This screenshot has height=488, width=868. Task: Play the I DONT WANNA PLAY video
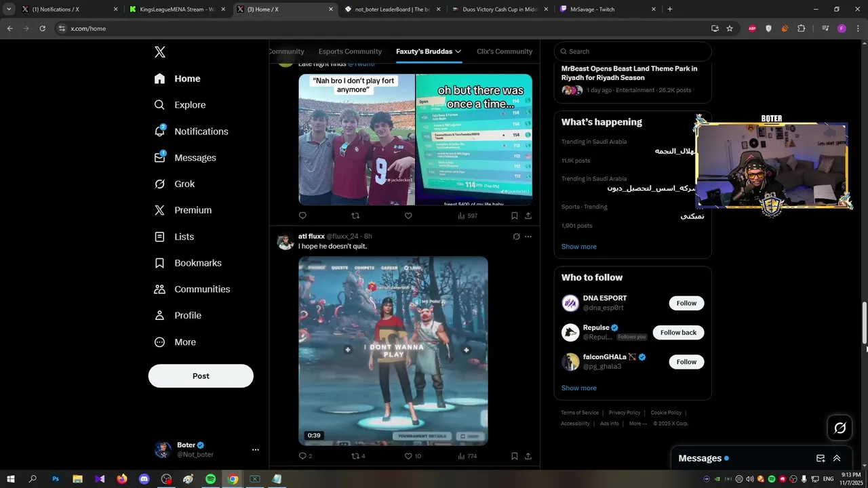(393, 351)
